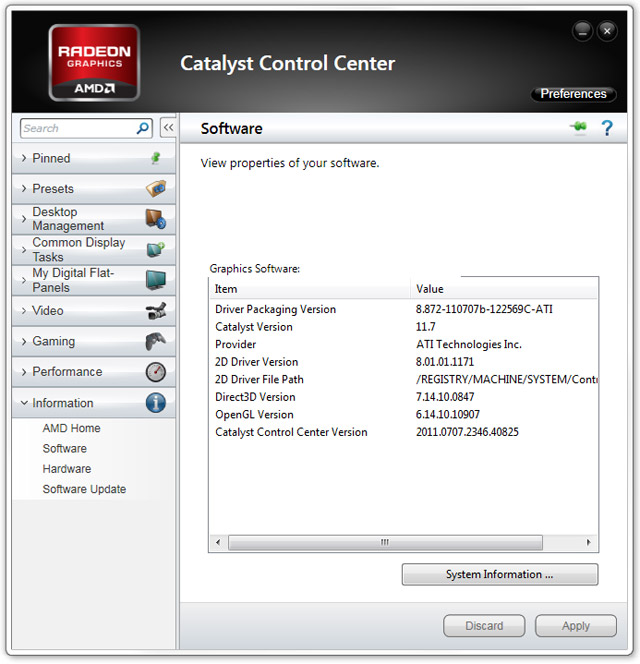
Task: Open AMD Home under Information
Action: [x=71, y=428]
